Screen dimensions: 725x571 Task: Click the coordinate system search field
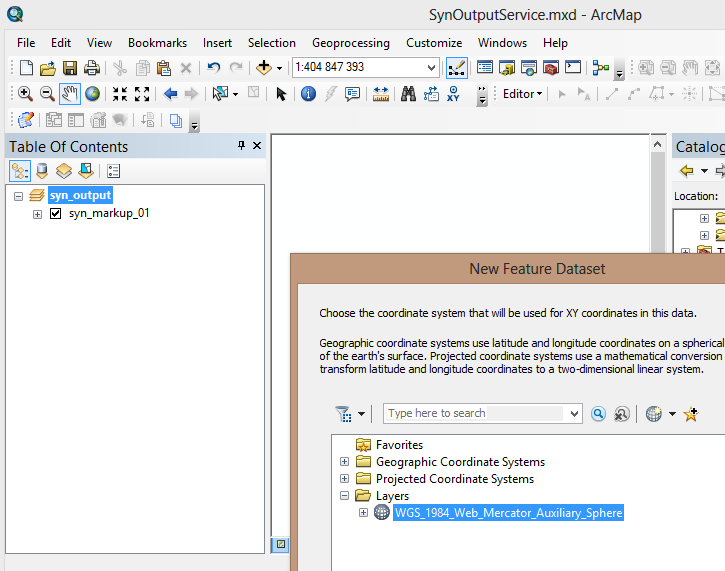tap(475, 413)
